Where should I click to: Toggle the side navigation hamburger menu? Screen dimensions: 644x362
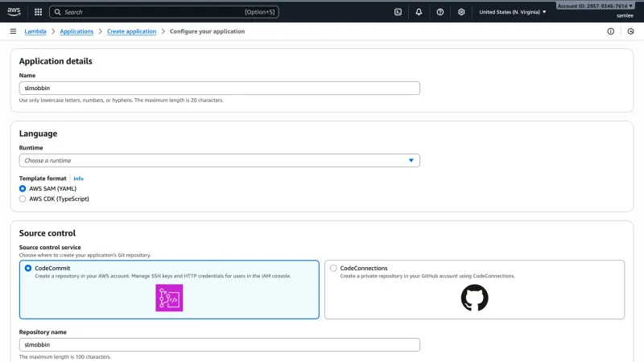click(13, 31)
